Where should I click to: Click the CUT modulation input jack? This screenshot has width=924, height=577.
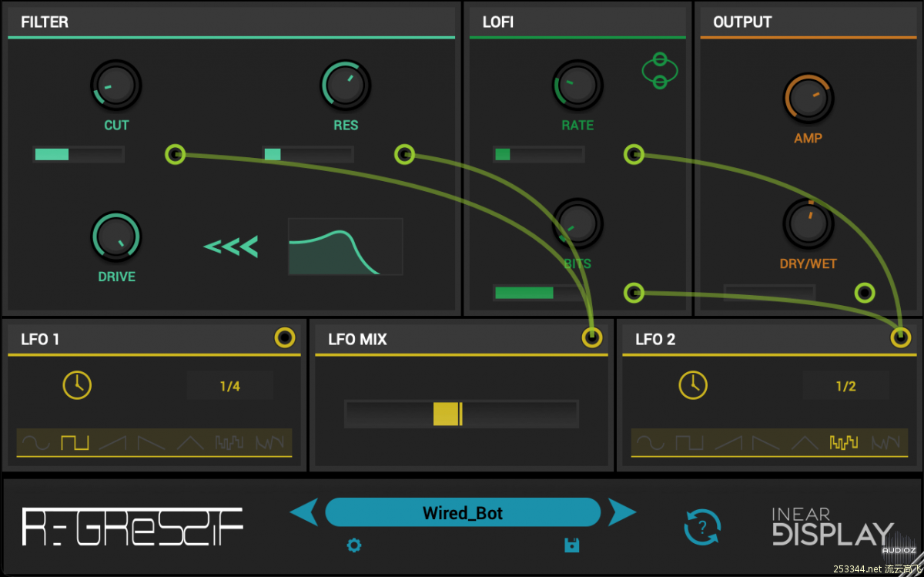175,155
